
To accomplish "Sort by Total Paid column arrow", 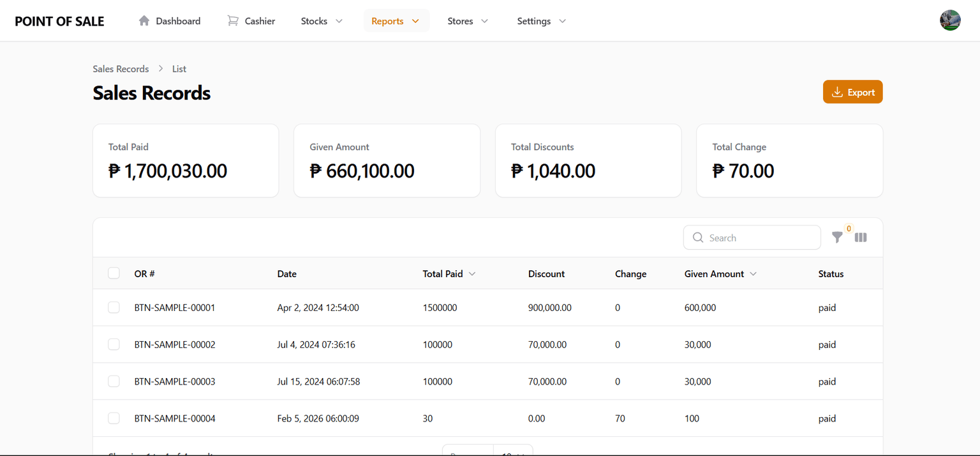I will pyautogui.click(x=472, y=274).
